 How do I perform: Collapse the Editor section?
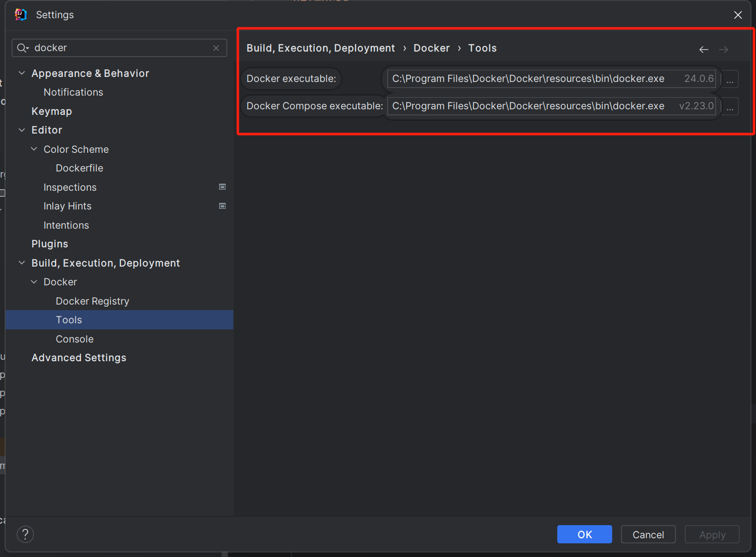pos(22,130)
